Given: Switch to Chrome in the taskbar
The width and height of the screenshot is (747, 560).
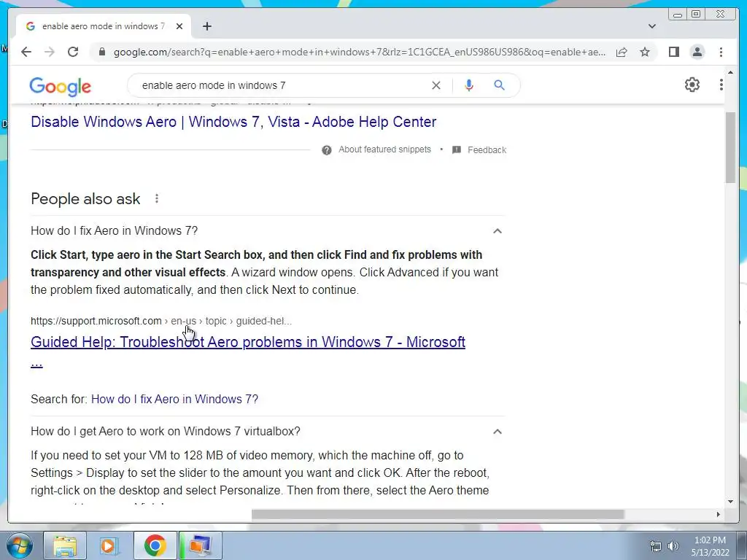Looking at the screenshot, I should point(155,545).
